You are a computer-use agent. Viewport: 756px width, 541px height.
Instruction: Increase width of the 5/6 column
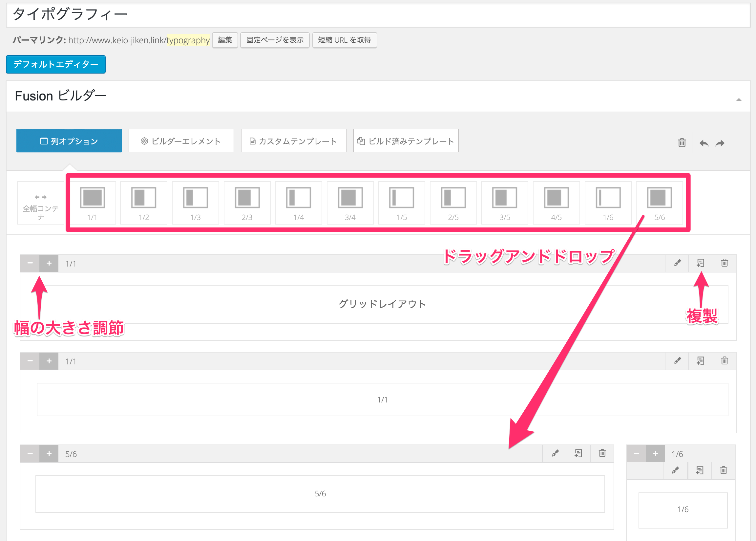point(49,454)
